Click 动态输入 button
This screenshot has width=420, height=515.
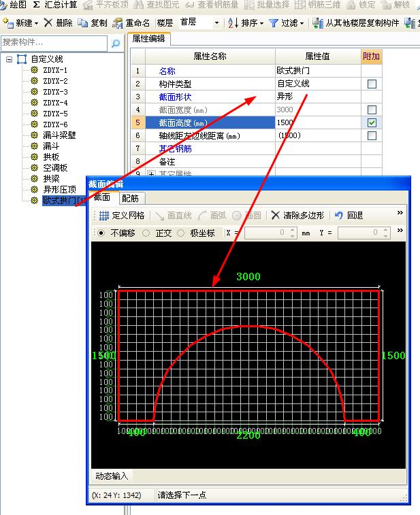[x=112, y=476]
